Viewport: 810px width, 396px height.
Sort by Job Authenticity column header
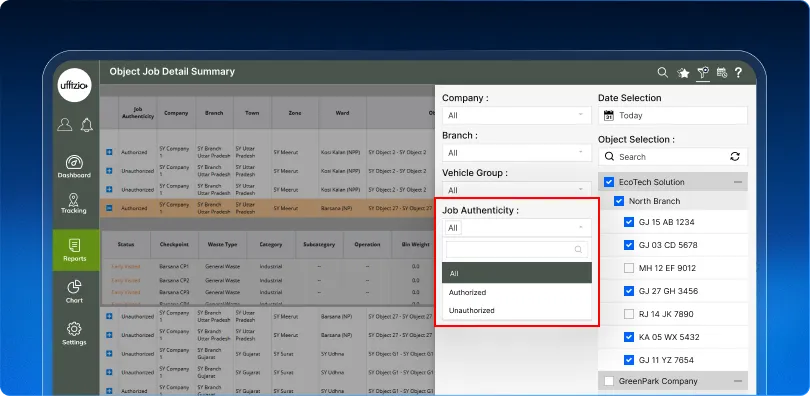[x=137, y=113]
